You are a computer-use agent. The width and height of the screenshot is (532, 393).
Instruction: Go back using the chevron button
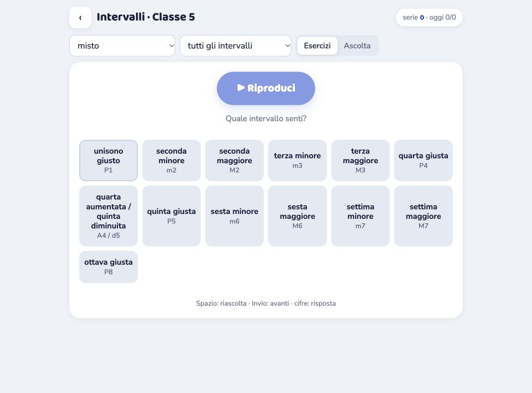pos(80,17)
